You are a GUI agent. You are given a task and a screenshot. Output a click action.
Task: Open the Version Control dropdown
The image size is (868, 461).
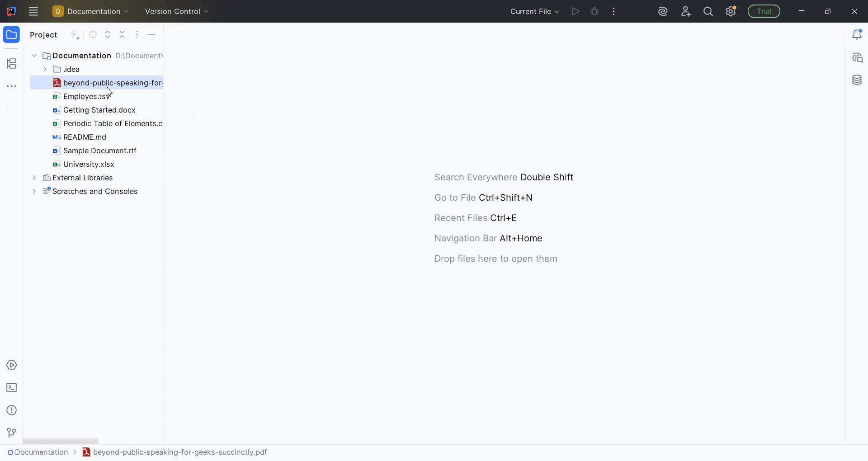177,12
